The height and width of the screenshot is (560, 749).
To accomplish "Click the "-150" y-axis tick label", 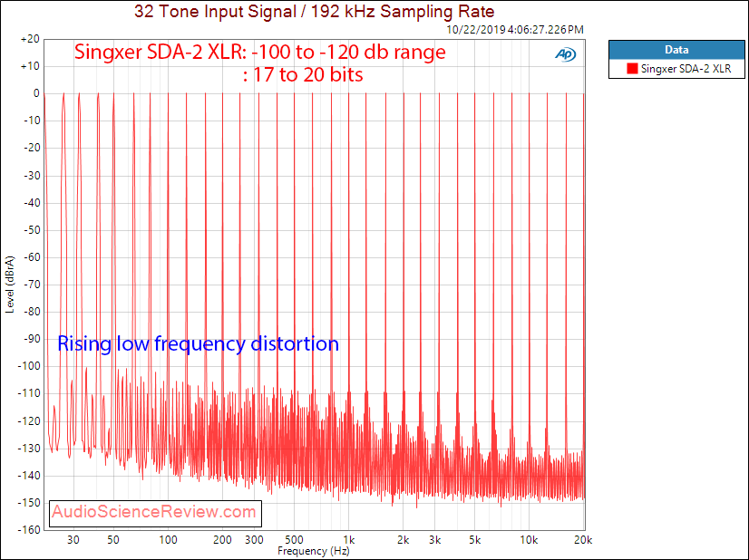I will 29,503.
